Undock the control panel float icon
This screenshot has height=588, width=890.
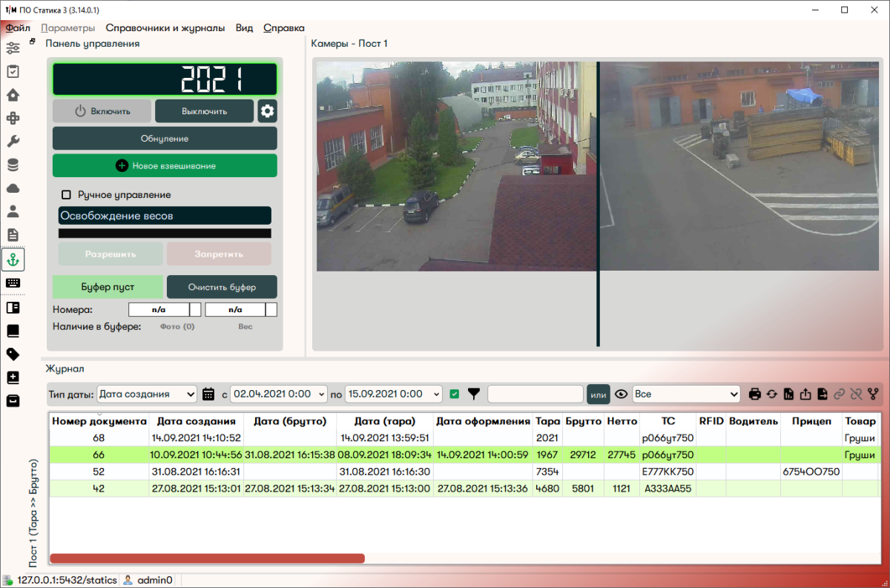[x=33, y=42]
